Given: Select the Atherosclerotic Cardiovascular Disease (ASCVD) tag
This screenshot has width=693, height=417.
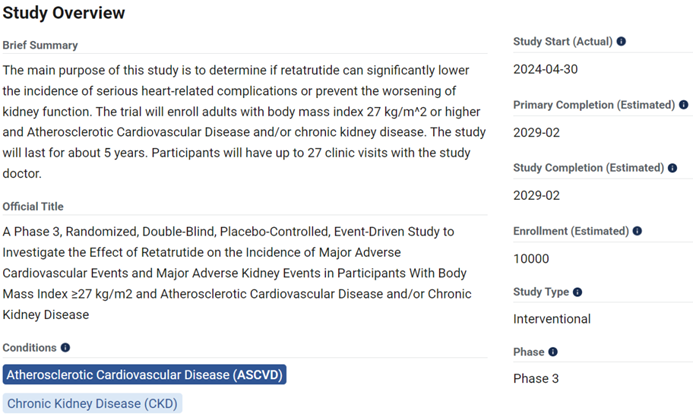Looking at the screenshot, I should [145, 375].
